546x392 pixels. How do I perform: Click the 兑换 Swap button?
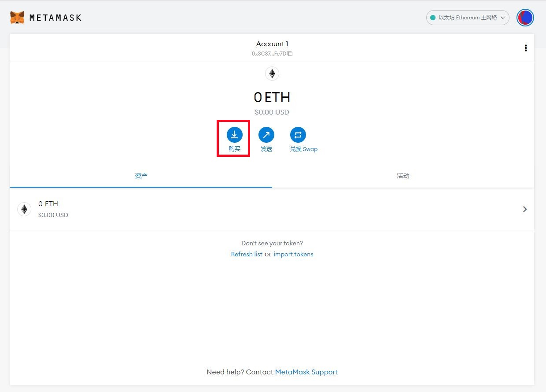(304, 139)
